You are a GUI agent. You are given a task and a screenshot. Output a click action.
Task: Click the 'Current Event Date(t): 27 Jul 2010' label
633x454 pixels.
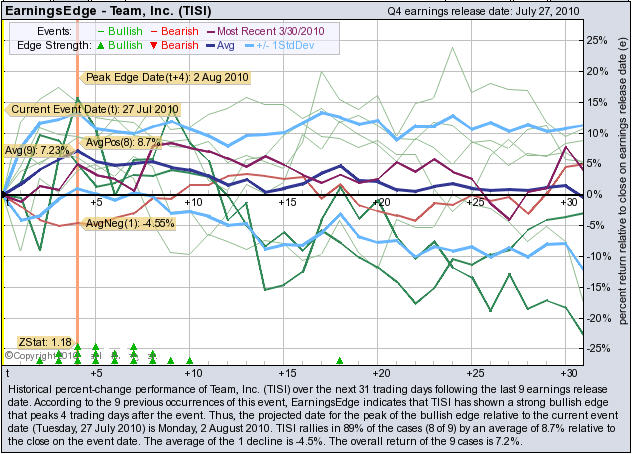[x=92, y=109]
